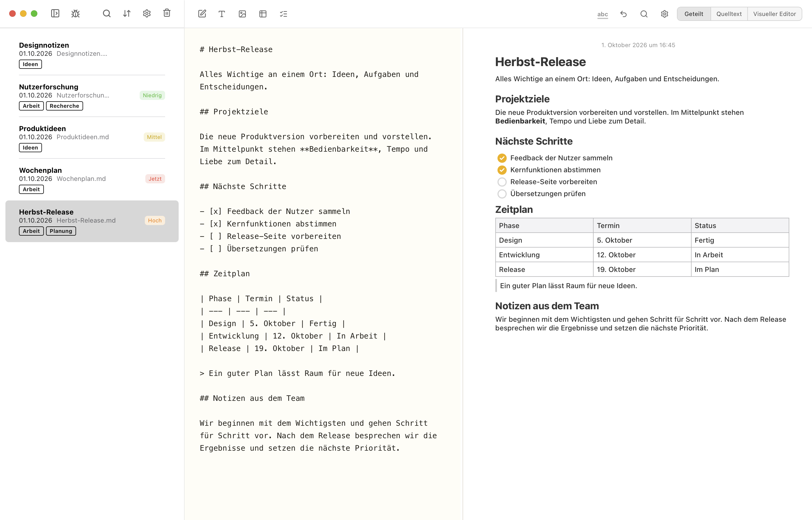Click the bug debug icon
Image resolution: width=812 pixels, height=520 pixels.
[x=76, y=14]
